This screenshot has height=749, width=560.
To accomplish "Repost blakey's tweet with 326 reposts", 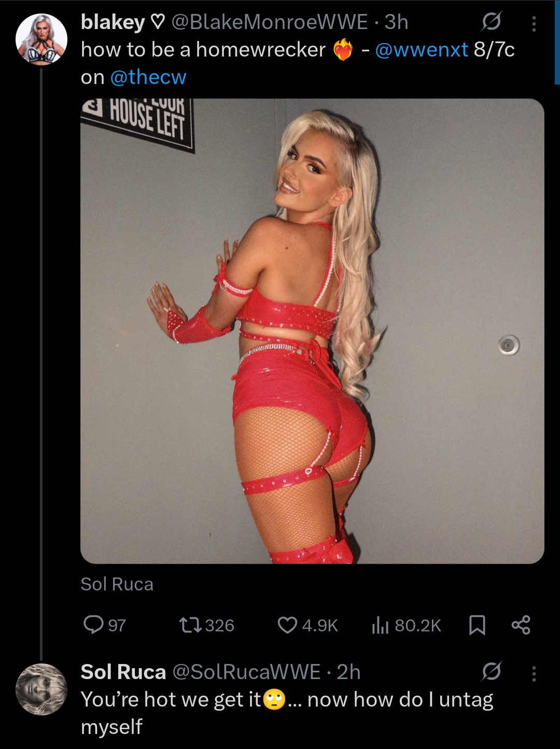I will tap(206, 625).
